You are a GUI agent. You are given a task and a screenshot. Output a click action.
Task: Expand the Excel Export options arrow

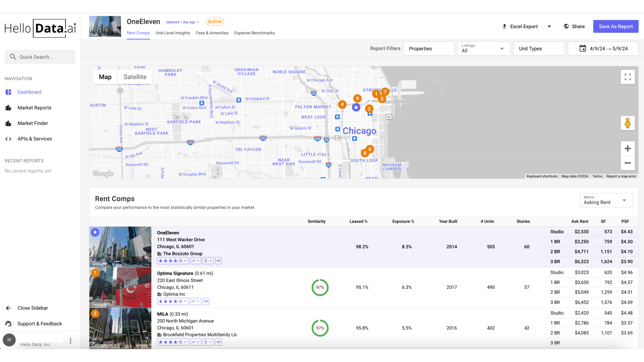click(549, 26)
